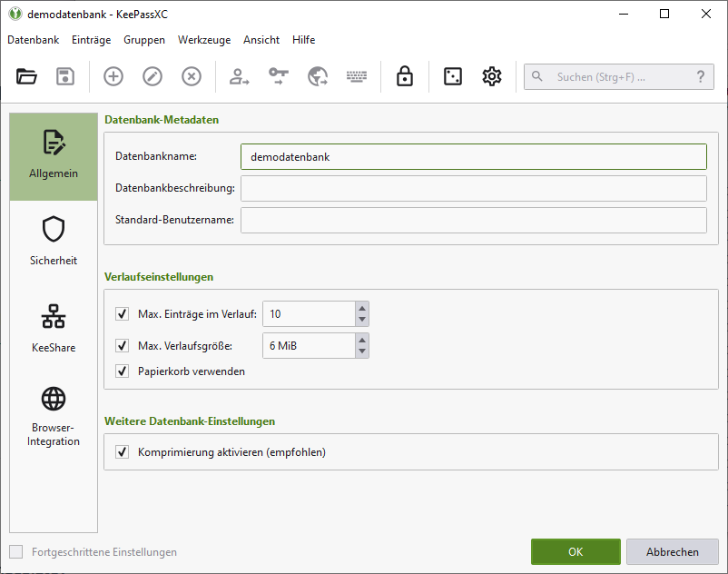Click the delete entry X icon
Viewport: 728px width, 574px height.
pos(192,76)
